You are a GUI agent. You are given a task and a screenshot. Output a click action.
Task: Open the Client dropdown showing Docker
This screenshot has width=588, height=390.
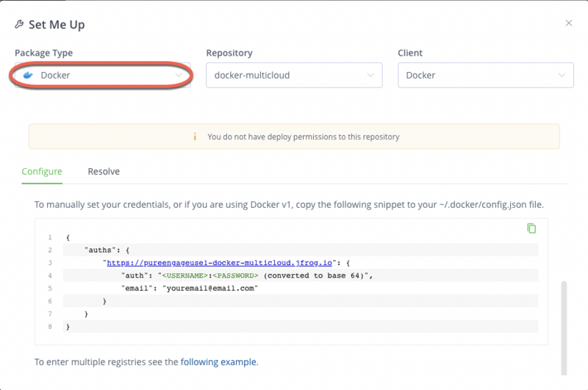coord(486,76)
